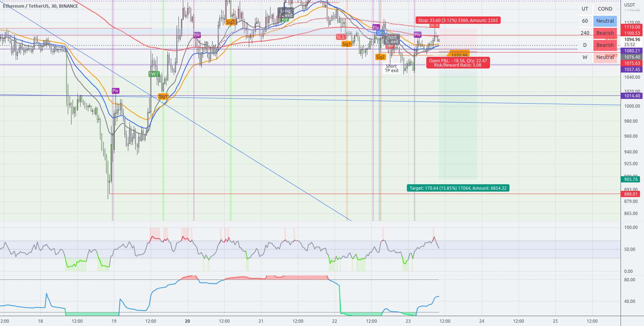Select the purple 1057.45 price tag
This screenshot has height=326, width=644.
pos(632,70)
